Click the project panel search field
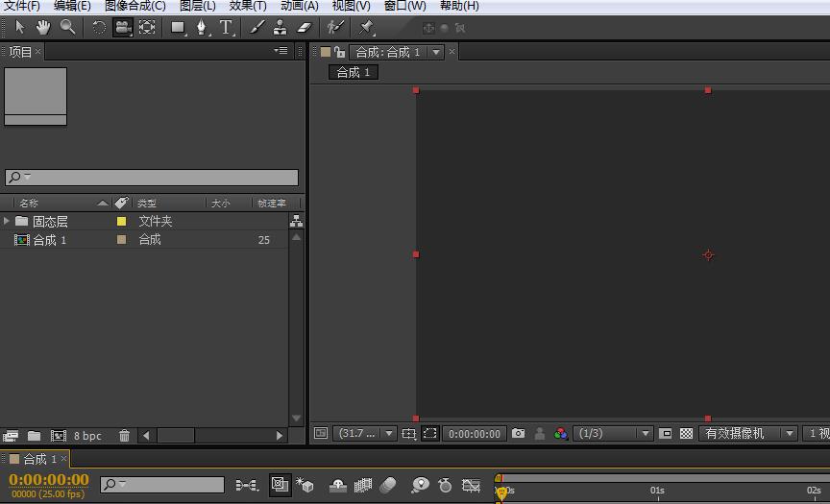 point(152,178)
